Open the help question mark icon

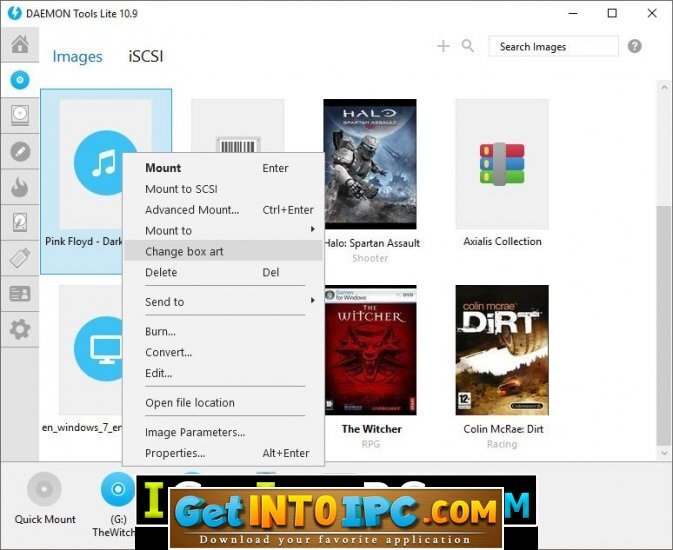pos(634,46)
